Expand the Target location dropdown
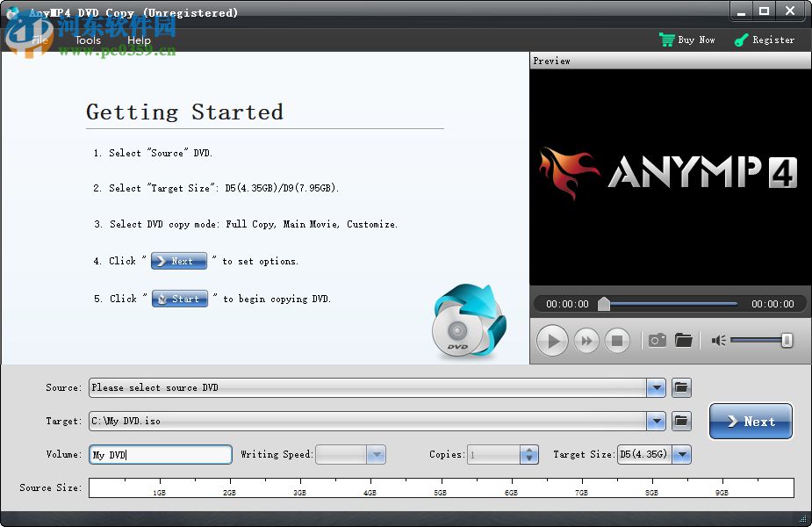The height and width of the screenshot is (527, 812). click(x=656, y=421)
